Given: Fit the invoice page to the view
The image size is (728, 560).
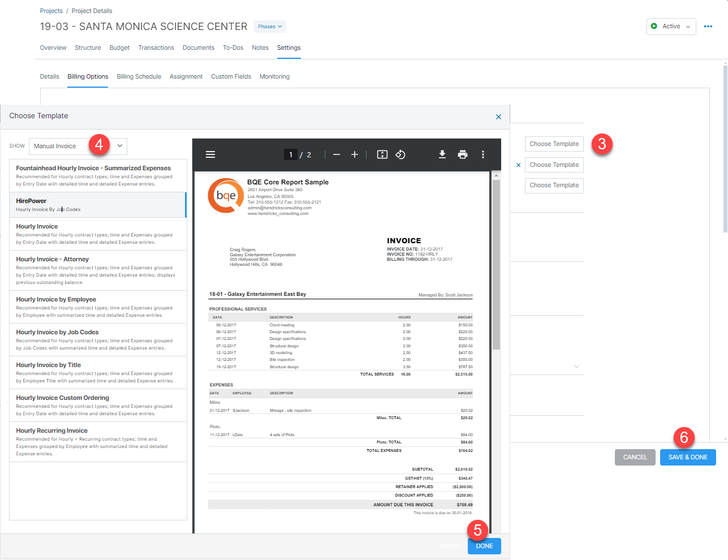Looking at the screenshot, I should (x=382, y=154).
